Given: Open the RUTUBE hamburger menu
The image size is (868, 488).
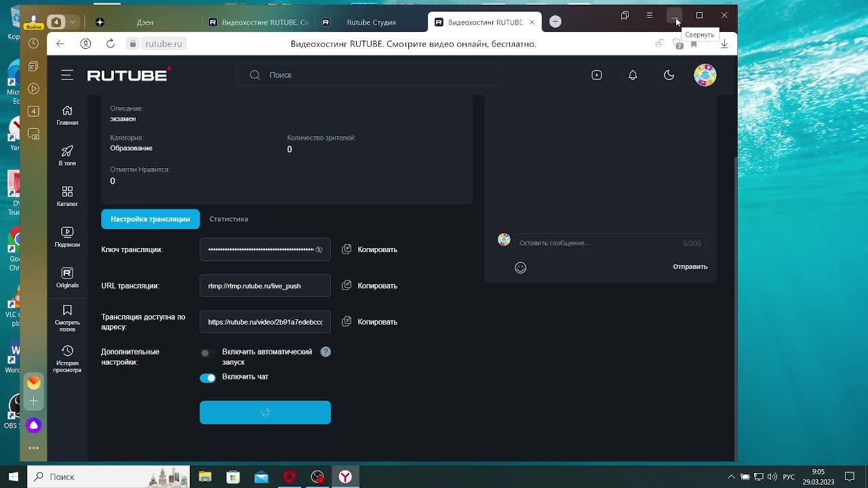Looking at the screenshot, I should (x=67, y=75).
